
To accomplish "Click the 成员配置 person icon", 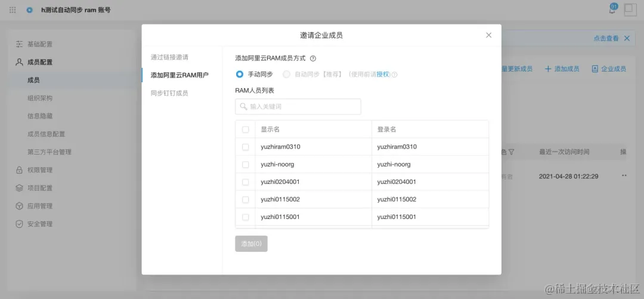I will click(19, 62).
